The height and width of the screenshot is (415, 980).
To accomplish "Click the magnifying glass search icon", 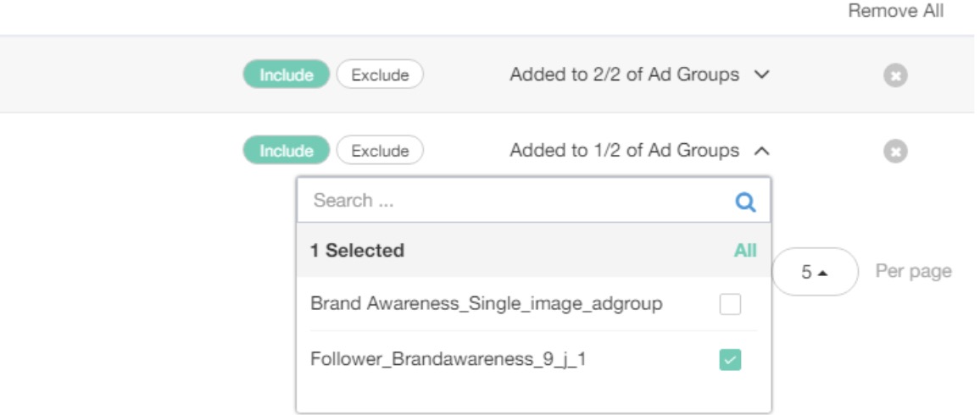I will pyautogui.click(x=745, y=202).
